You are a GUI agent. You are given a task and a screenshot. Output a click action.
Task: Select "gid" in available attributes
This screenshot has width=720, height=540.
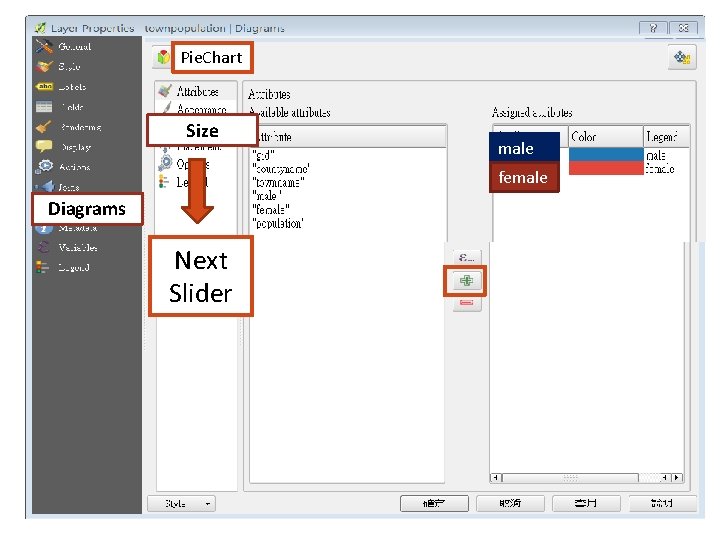(x=264, y=155)
